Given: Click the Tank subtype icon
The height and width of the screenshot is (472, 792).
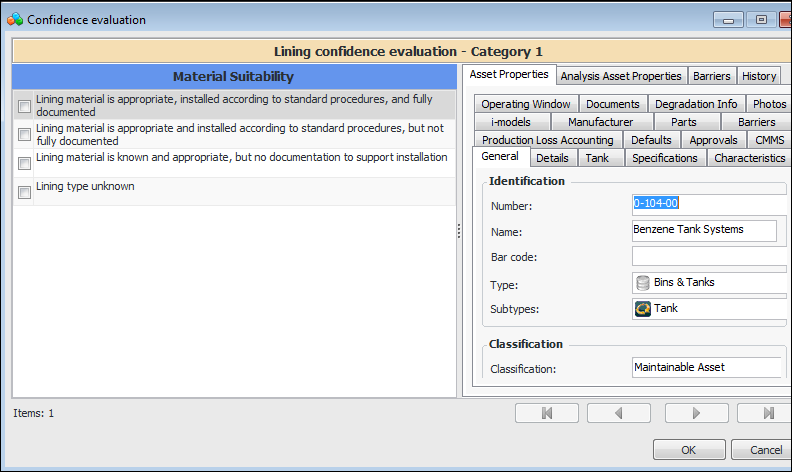Looking at the screenshot, I should tap(643, 309).
